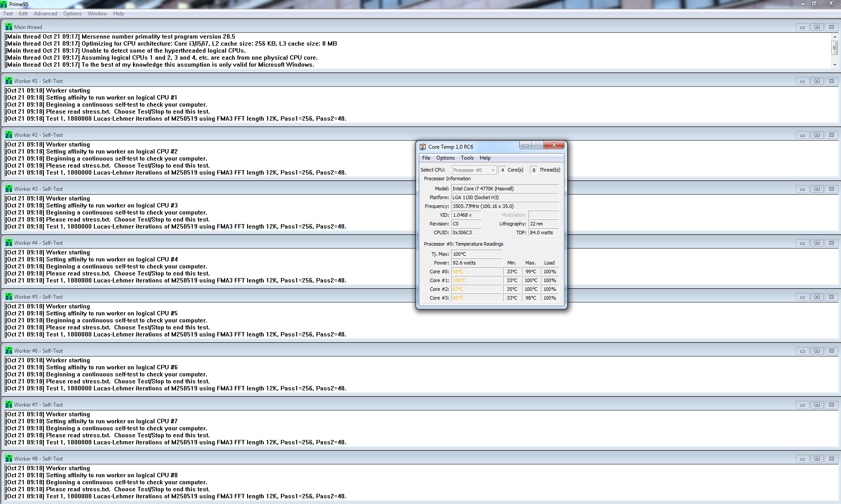
Task: Open the Test menu in Prime95
Action: [x=8, y=14]
